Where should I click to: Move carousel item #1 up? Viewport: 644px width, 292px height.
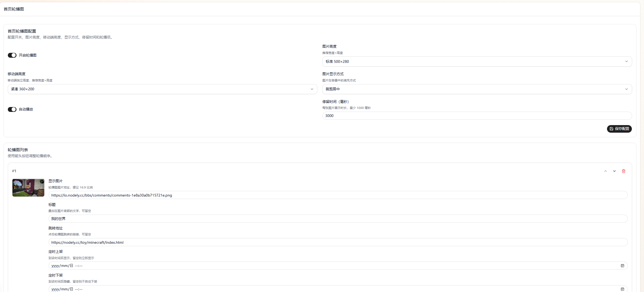pos(605,171)
